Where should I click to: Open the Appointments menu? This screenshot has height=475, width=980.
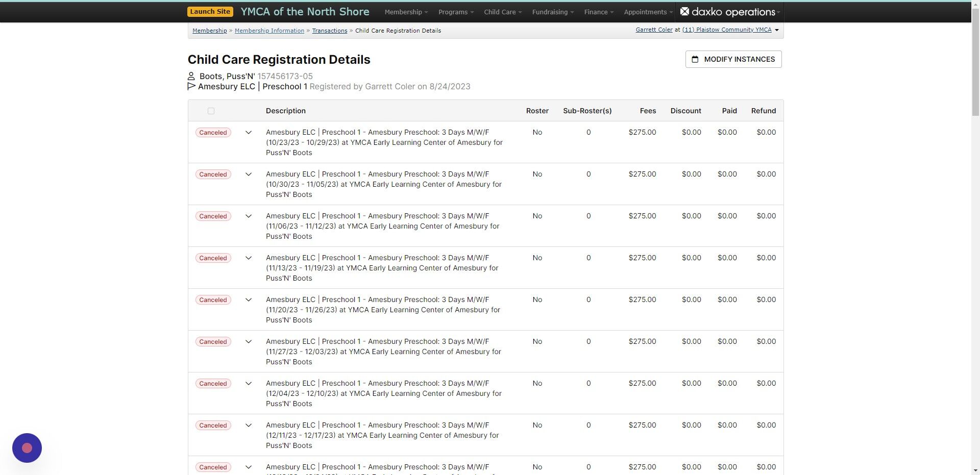(648, 12)
